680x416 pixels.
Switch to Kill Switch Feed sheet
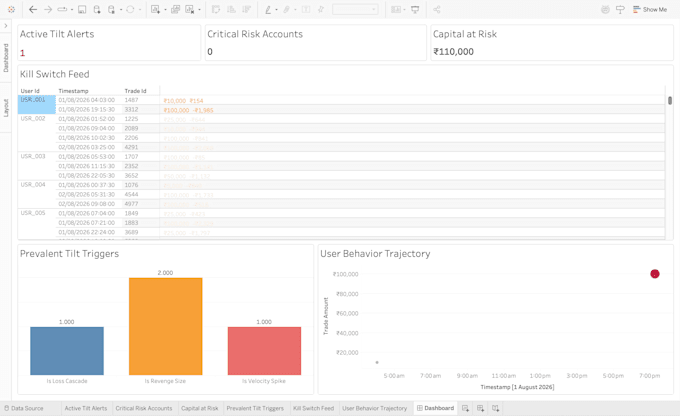[x=314, y=408]
